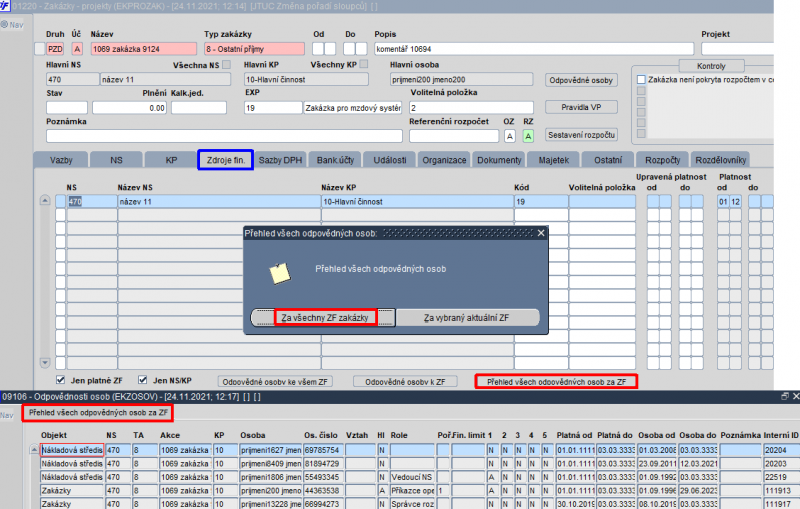This screenshot has width=800, height=509.
Task: Click the Hlavní KP field 10-Hlavní činnost
Action: 306,79
